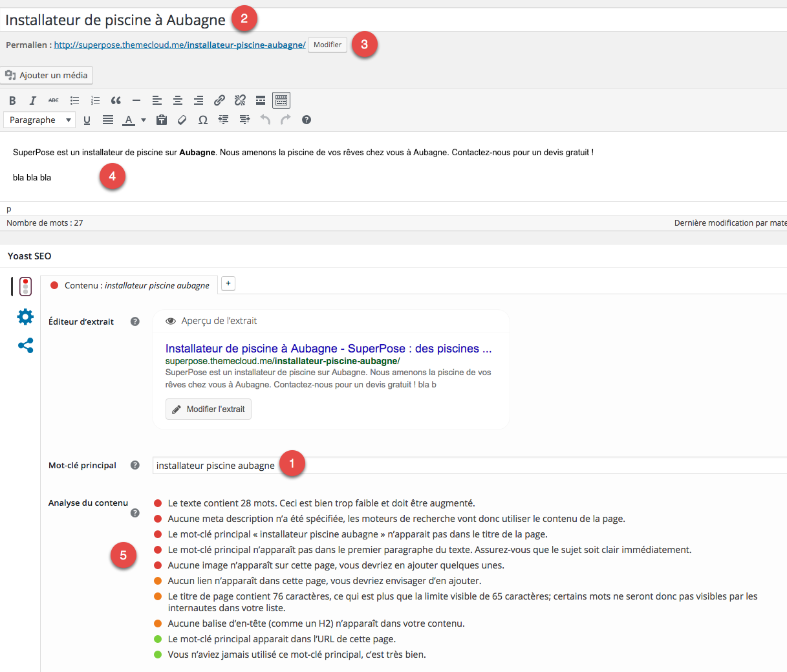Justify the text
Screen dimensions: 787x672
pyautogui.click(x=108, y=120)
